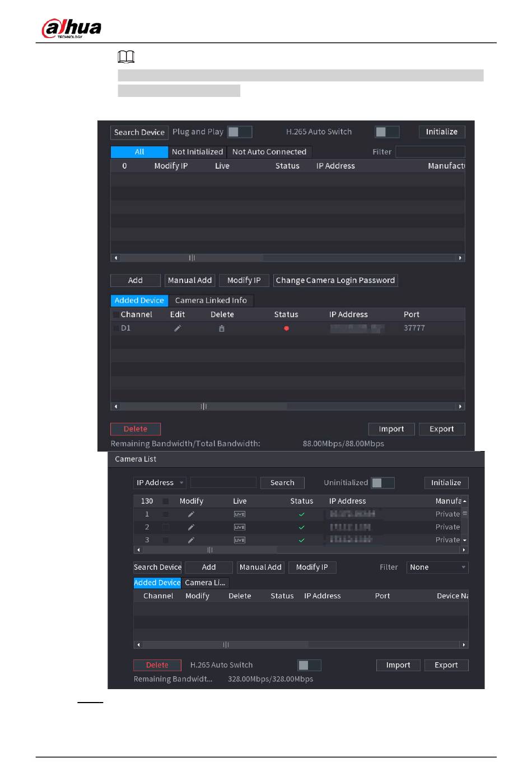
Task: Toggle the Plug and Play switch
Action: [x=240, y=132]
